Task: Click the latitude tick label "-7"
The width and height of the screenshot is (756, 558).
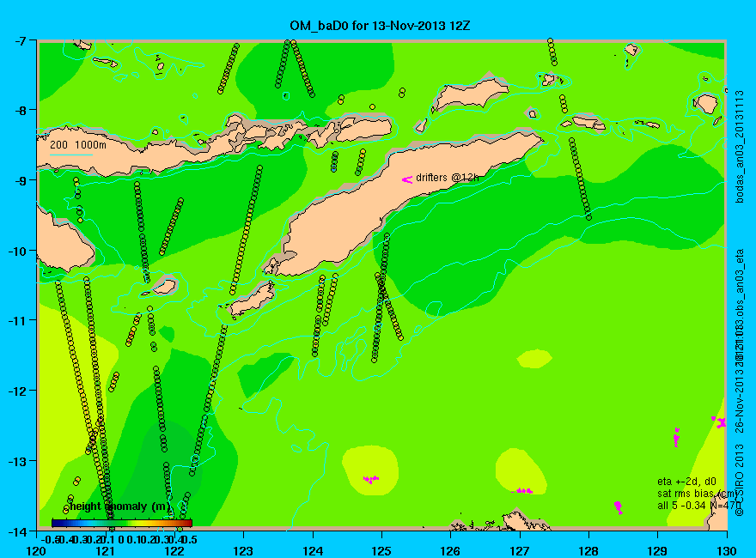Action: coord(19,40)
